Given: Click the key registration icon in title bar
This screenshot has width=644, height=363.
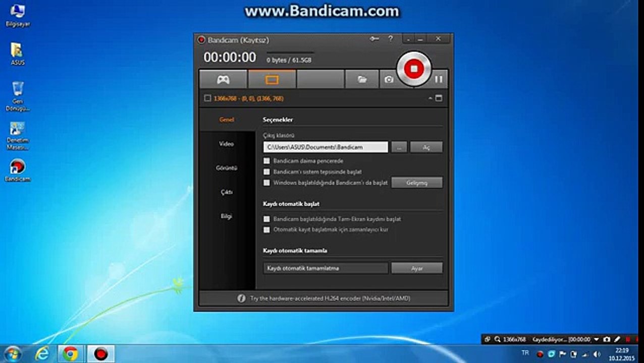Looking at the screenshot, I should [x=374, y=39].
